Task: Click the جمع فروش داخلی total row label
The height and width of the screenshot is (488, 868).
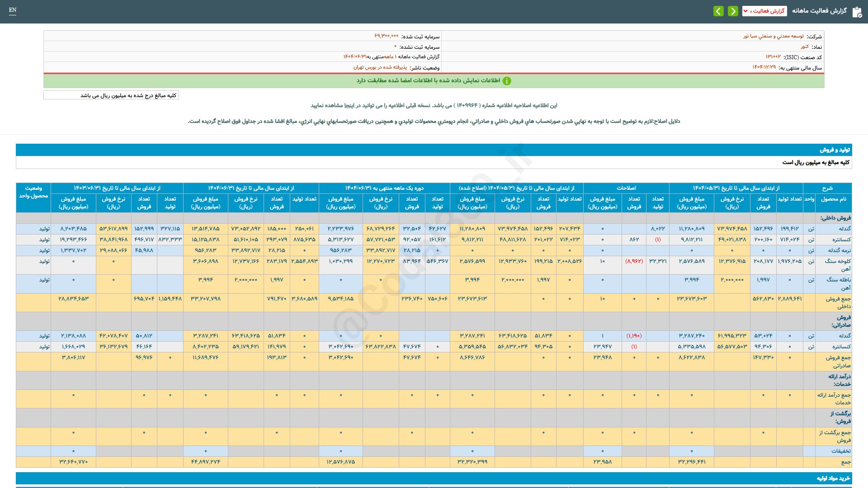Action: [838, 302]
